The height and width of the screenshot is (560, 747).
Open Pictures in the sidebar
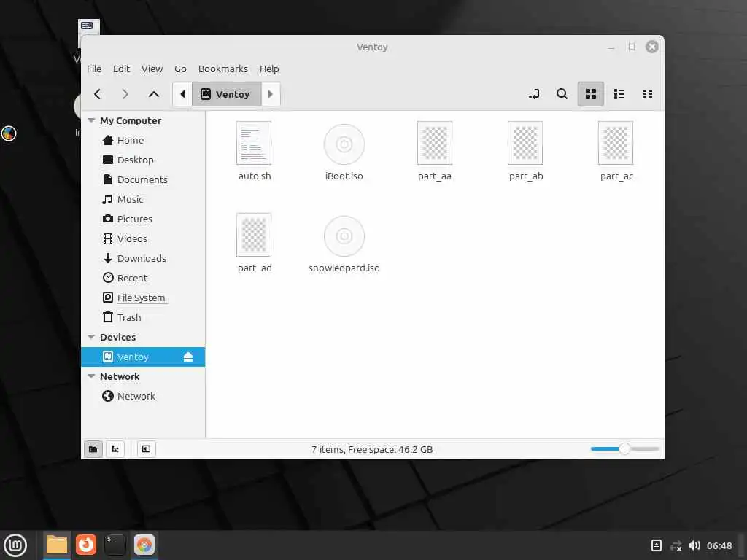click(143, 219)
